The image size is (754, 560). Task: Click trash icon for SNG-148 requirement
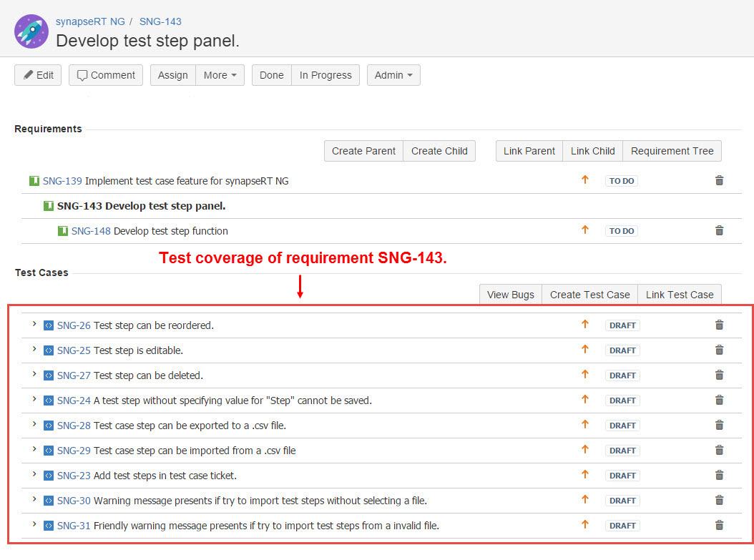click(719, 231)
